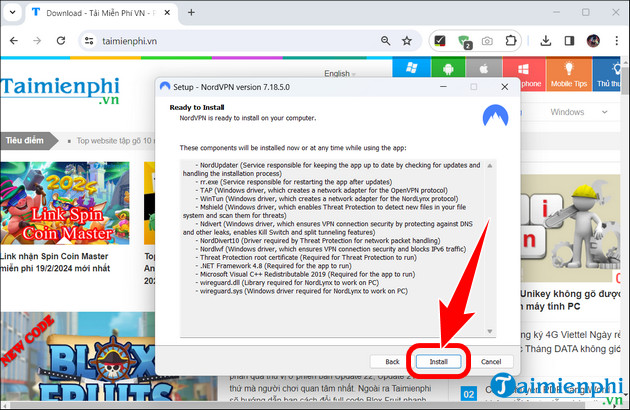Reload the taimienphi.vn page
The width and height of the screenshot is (630, 410).
click(x=61, y=41)
